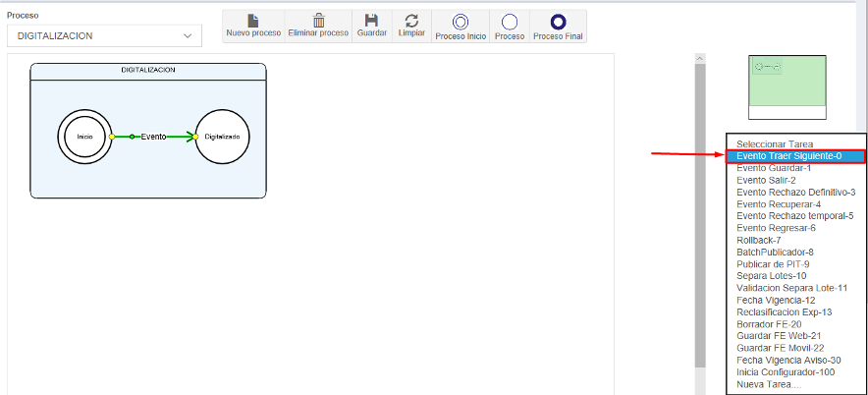Pick Publicar de PIT-9 option
The width and height of the screenshot is (868, 395).
(x=773, y=264)
